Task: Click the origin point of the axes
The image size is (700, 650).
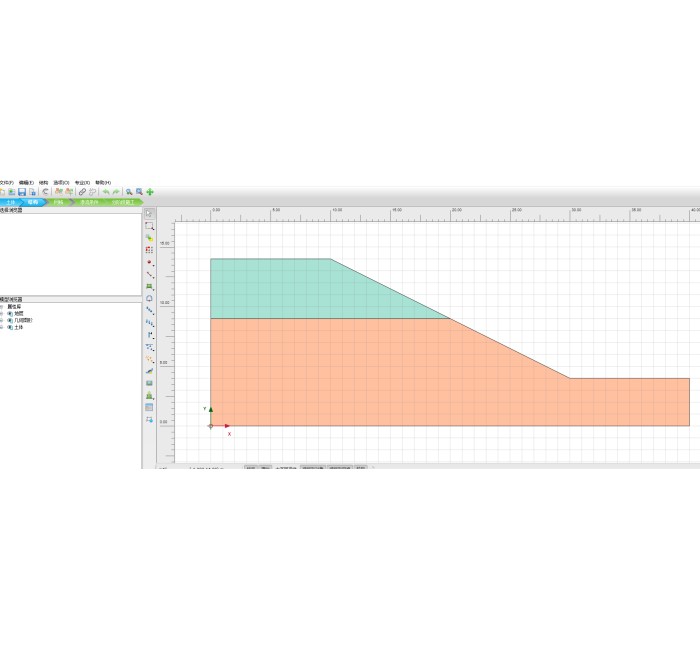Action: tap(211, 426)
